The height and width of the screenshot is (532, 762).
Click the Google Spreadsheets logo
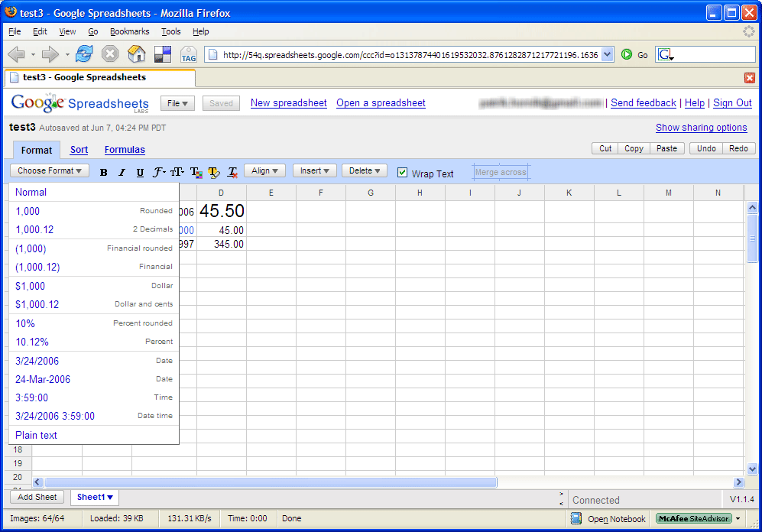click(79, 103)
